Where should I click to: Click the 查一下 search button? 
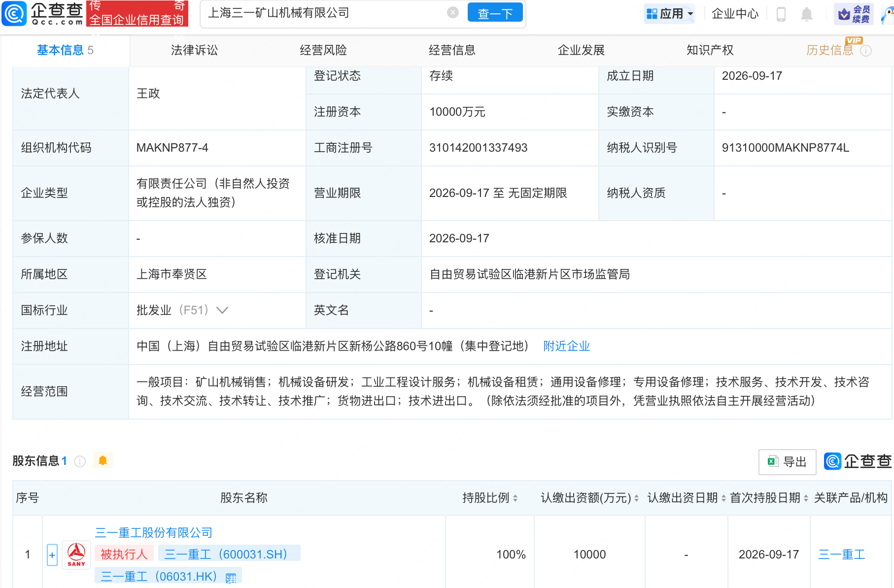(x=495, y=13)
